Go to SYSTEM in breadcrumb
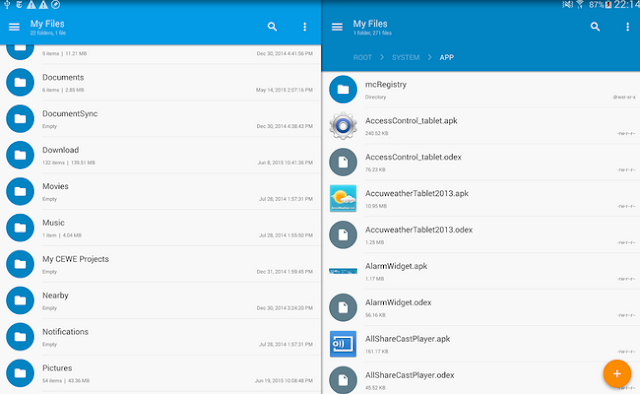Image resolution: width=640 pixels, height=394 pixels. click(x=406, y=58)
